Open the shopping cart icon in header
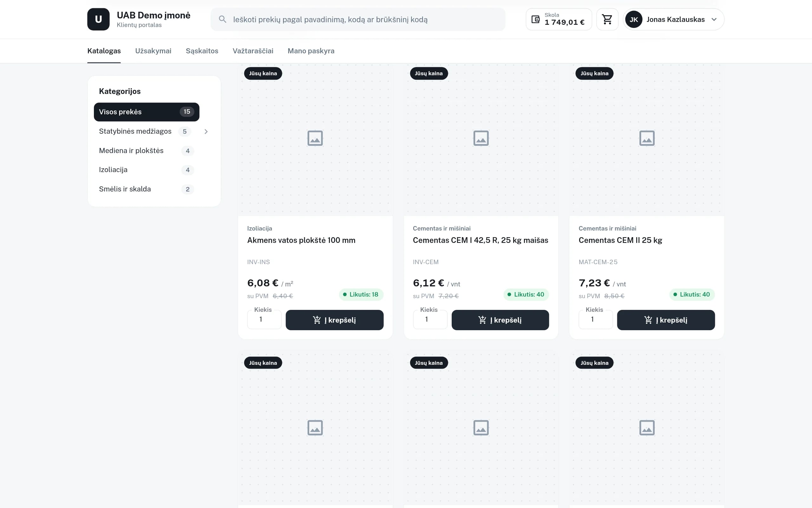 pos(607,19)
